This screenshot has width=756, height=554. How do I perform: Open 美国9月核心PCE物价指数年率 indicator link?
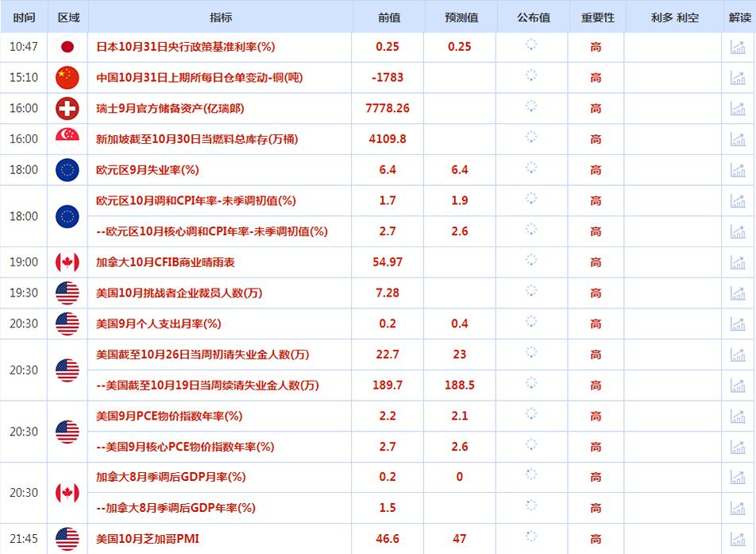[184, 447]
